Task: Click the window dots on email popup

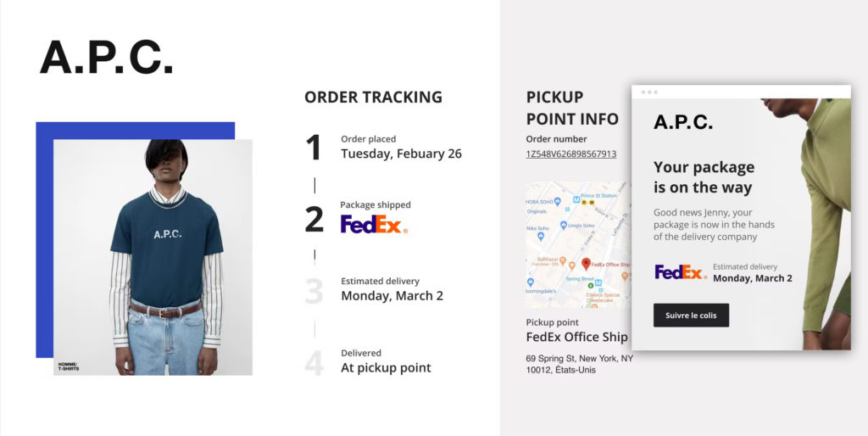Action: 649,92
